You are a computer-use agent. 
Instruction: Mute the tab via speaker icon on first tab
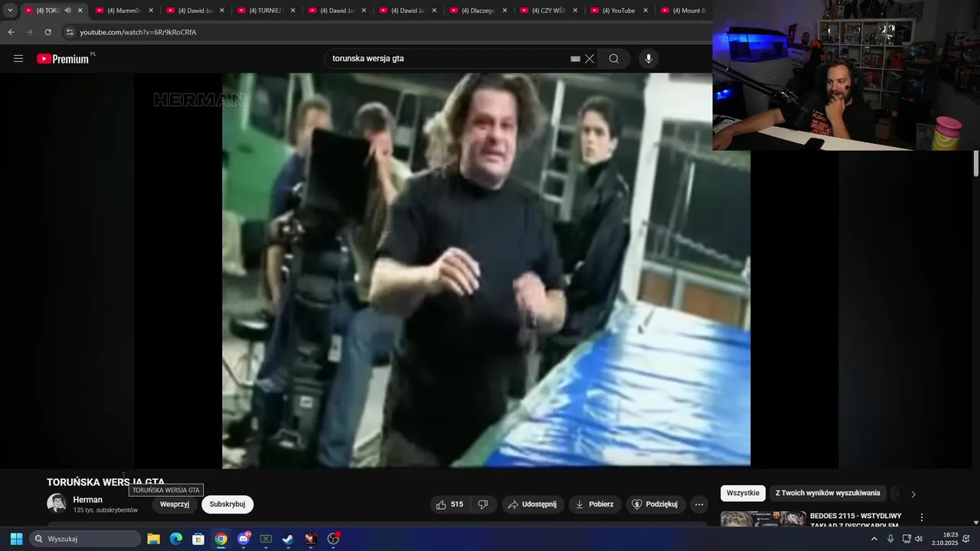[x=67, y=11]
